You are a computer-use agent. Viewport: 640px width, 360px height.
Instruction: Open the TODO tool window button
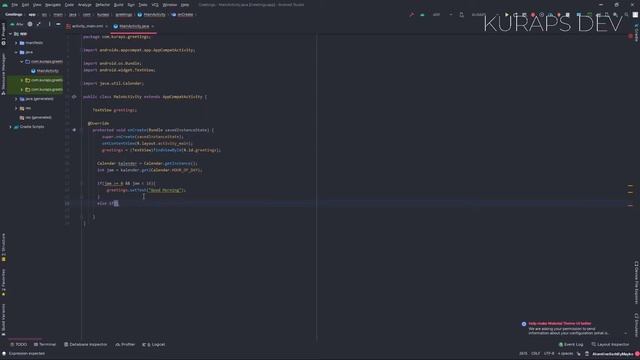[x=18, y=344]
